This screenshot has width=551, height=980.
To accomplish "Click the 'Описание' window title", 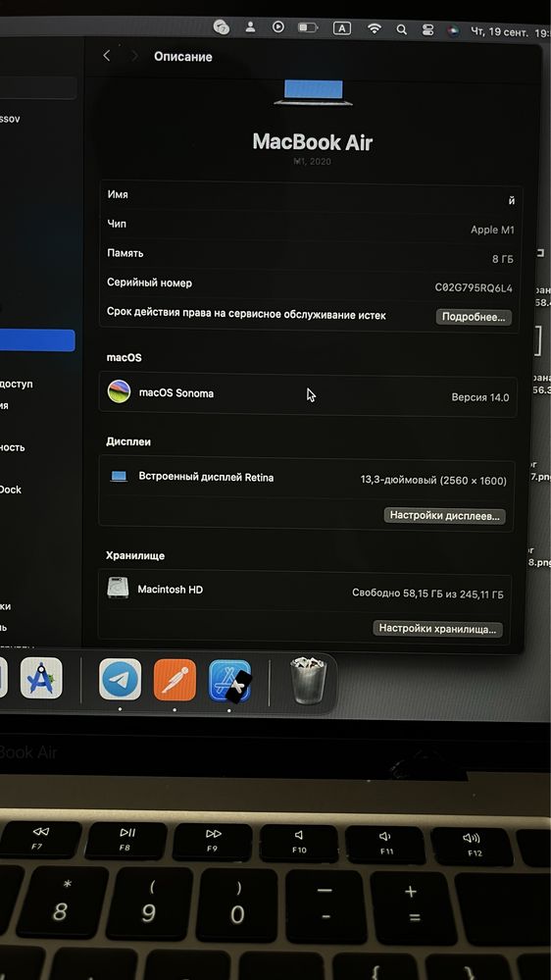I will [x=183, y=57].
